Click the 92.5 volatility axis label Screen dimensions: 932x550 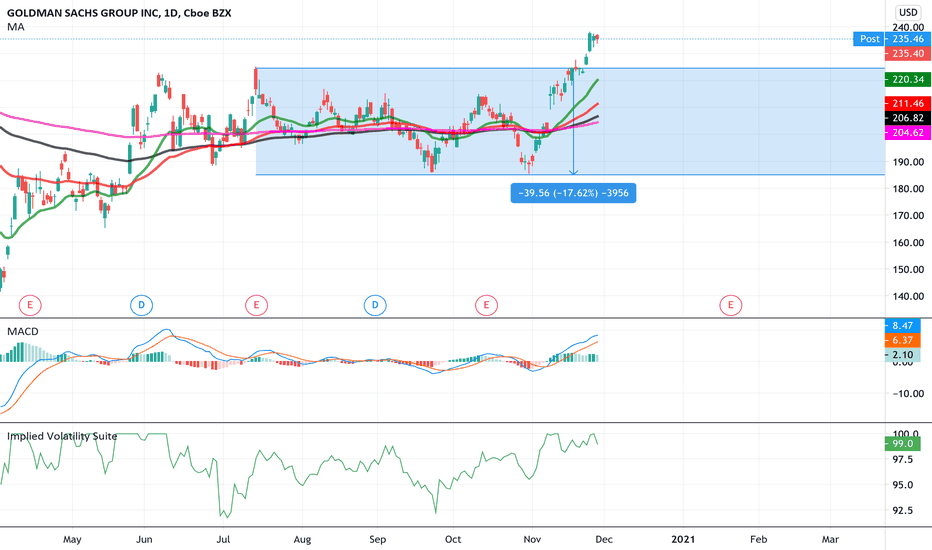902,510
